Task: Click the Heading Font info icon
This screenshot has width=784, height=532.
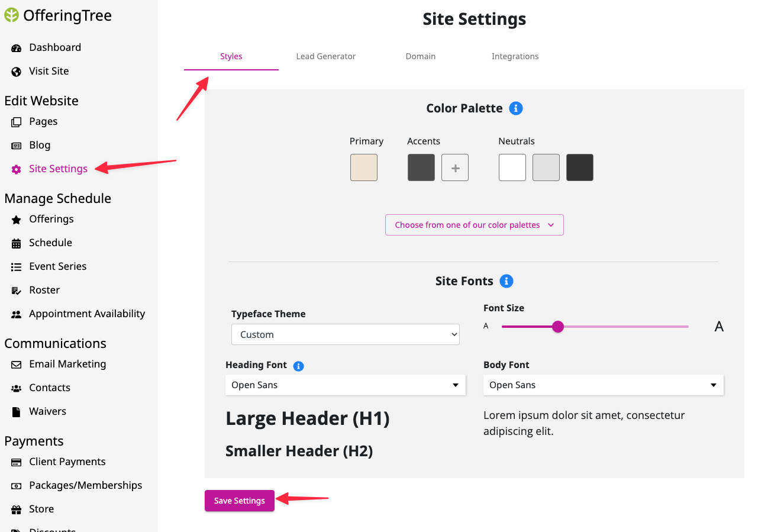Action: [299, 366]
